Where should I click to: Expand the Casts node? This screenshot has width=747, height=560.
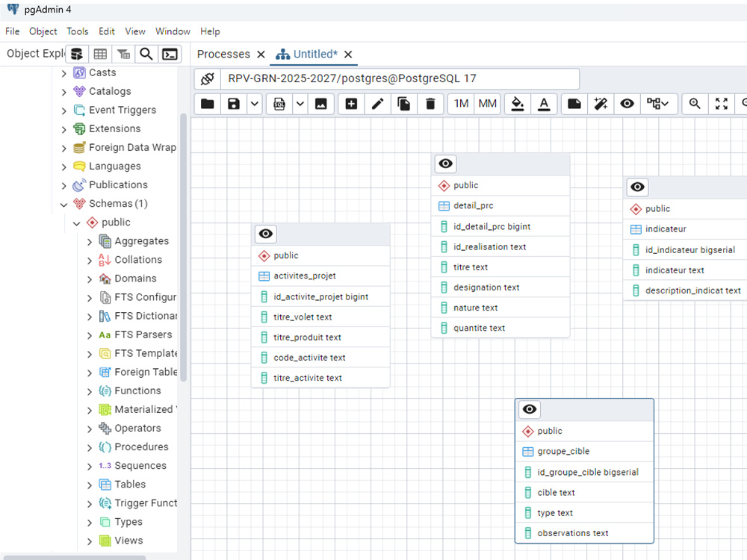tap(63, 73)
